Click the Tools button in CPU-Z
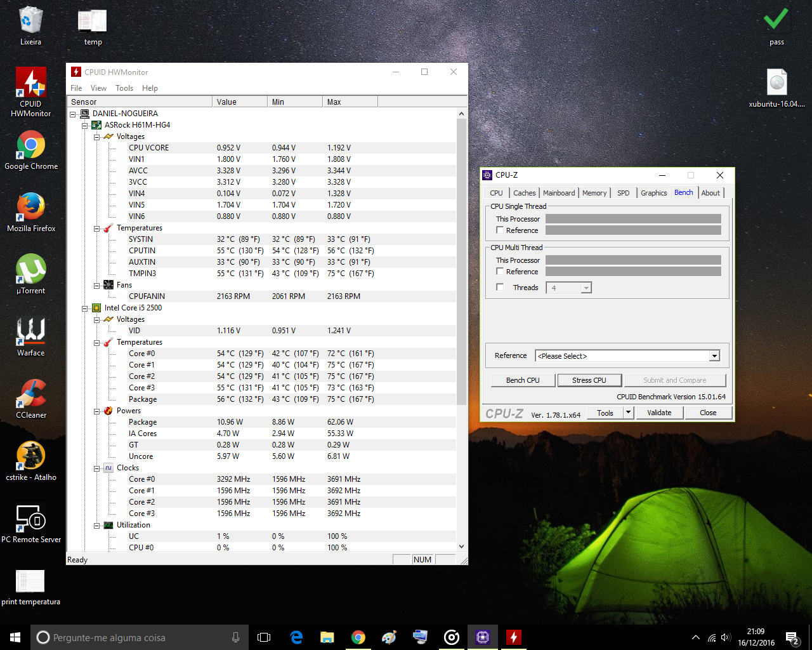812x650 pixels. 605,413
